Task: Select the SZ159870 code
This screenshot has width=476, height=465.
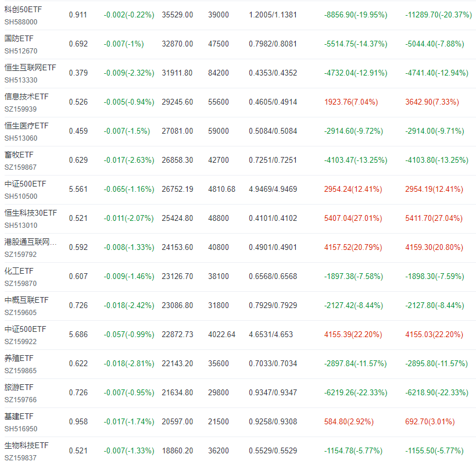Action: (20, 284)
